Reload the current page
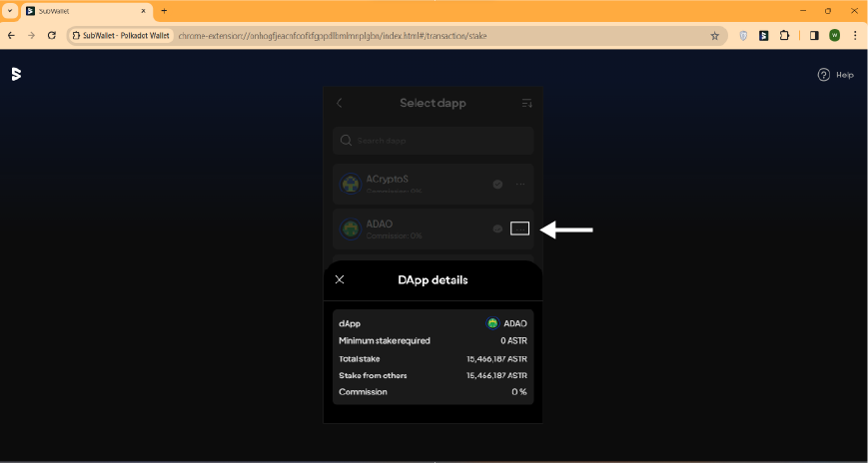Image resolution: width=868 pixels, height=463 pixels. (x=51, y=35)
